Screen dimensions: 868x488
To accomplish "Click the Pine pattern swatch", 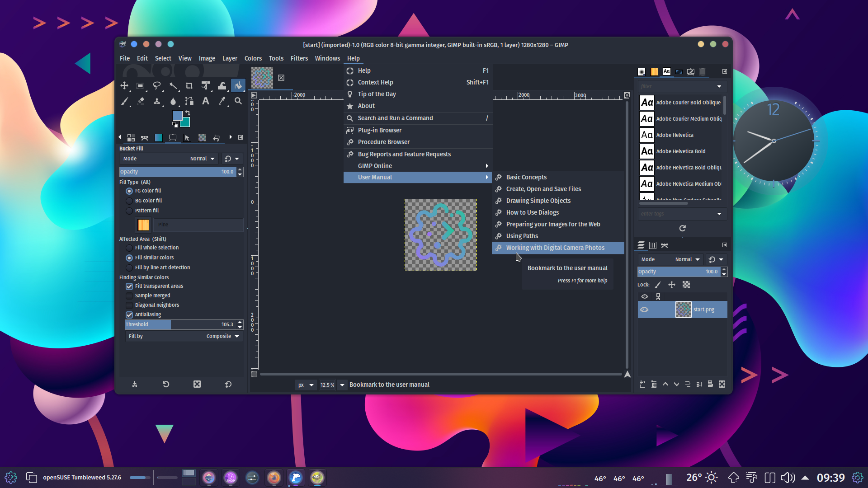I will 143,225.
